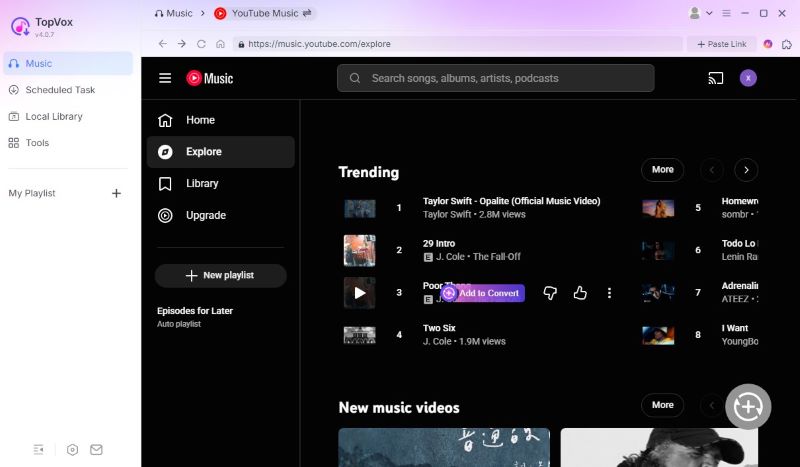Open the mail feedback icon
This screenshot has width=800, height=467.
pyautogui.click(x=96, y=450)
